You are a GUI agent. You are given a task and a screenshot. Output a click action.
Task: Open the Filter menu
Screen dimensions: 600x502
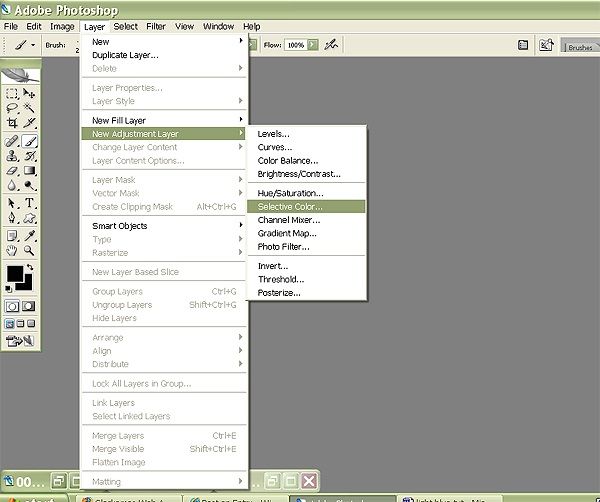[x=156, y=26]
